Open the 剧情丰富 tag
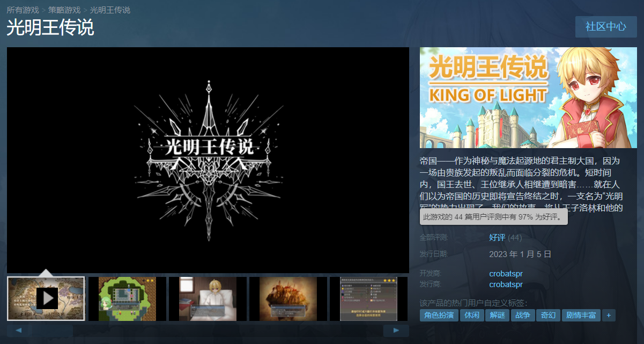This screenshot has height=344, width=644. point(581,316)
